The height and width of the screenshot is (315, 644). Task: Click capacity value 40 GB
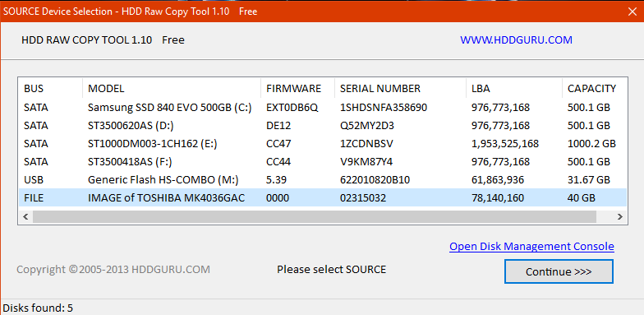pyautogui.click(x=582, y=197)
